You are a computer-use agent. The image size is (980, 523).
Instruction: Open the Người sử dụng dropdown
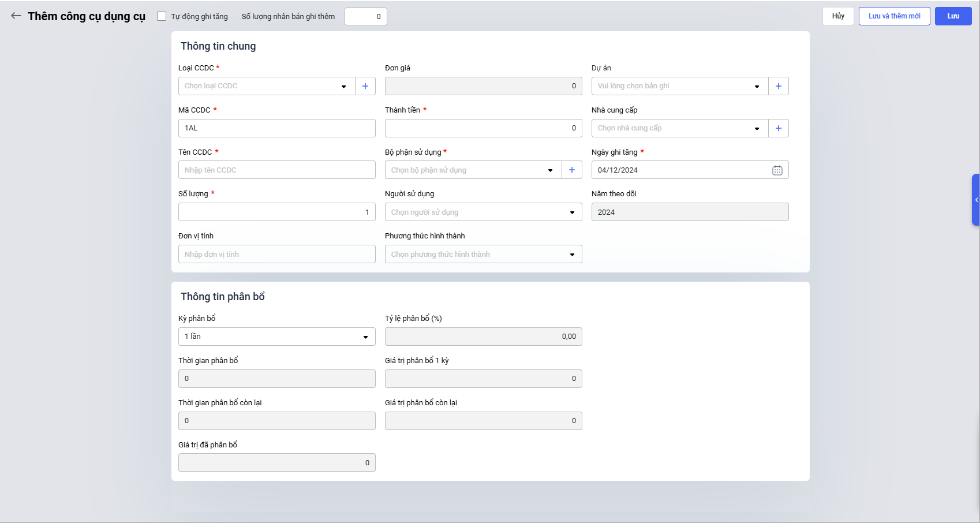[483, 212]
